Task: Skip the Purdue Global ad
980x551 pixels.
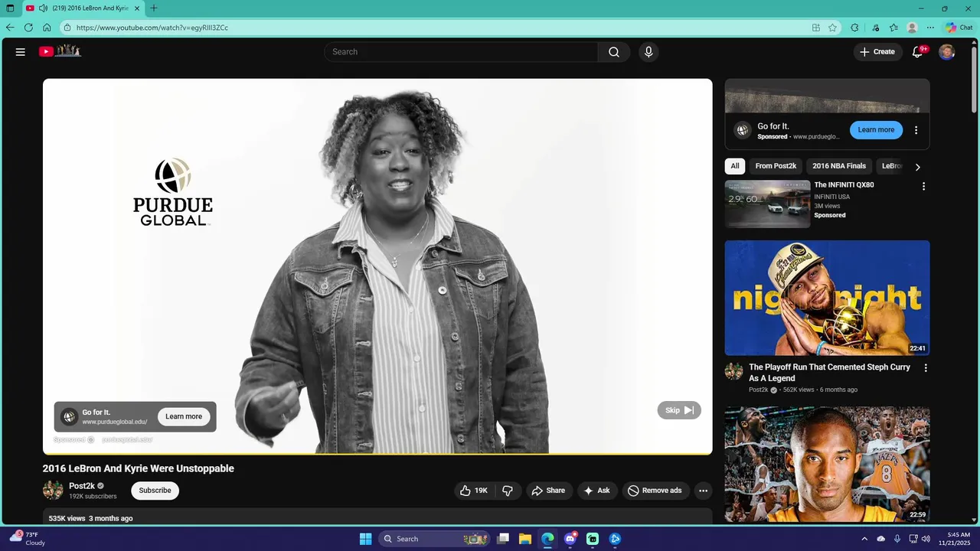Action: click(x=679, y=410)
